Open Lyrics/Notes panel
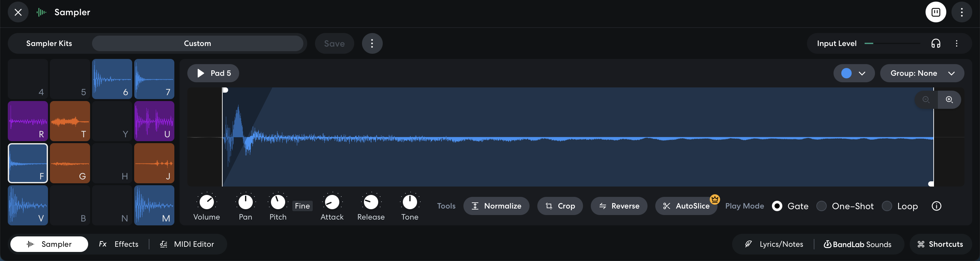The image size is (980, 261). [774, 244]
